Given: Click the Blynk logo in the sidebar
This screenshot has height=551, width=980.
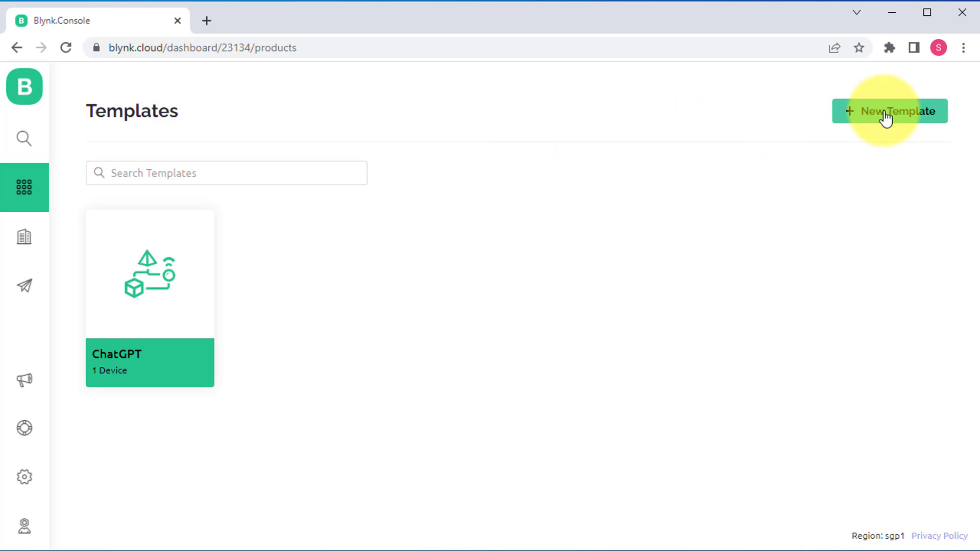Looking at the screenshot, I should [x=24, y=87].
